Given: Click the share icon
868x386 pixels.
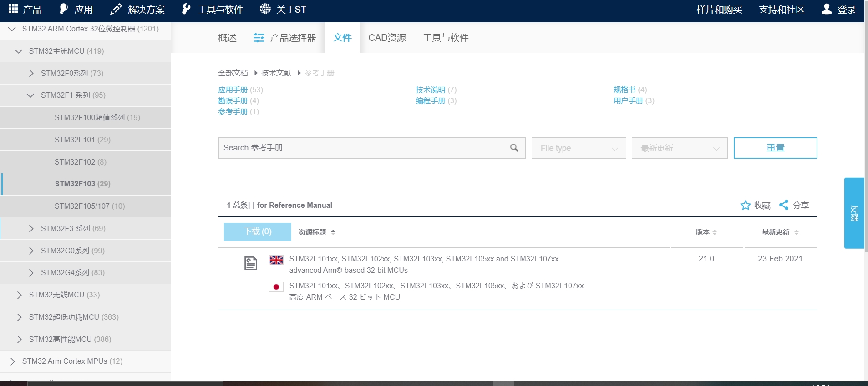Looking at the screenshot, I should (x=784, y=205).
